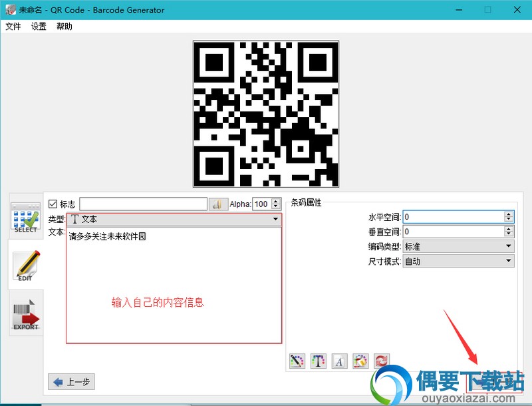Viewport: 532px width, 406px height.
Task: Open the EDIT pencil tab
Action: point(26,265)
